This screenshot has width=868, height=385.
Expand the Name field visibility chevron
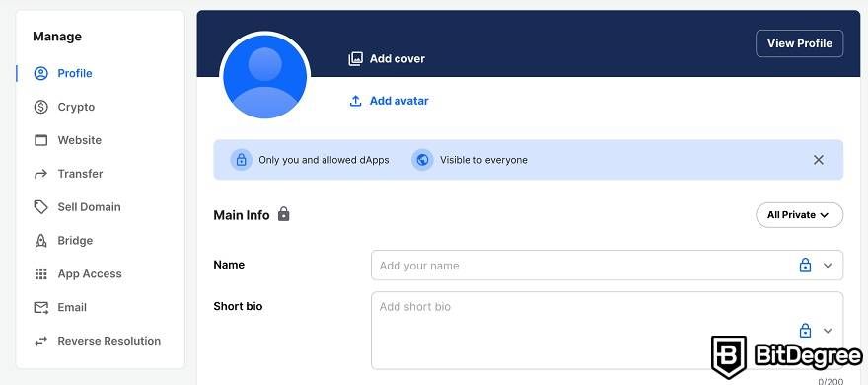pos(827,266)
